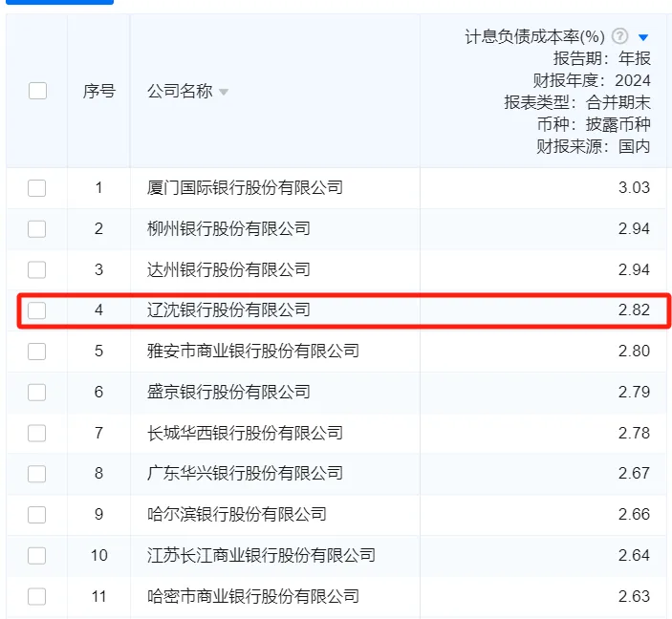The width and height of the screenshot is (672, 619).
Task: Check the box for 辽沈银行股份有限公司
Action: [x=37, y=310]
